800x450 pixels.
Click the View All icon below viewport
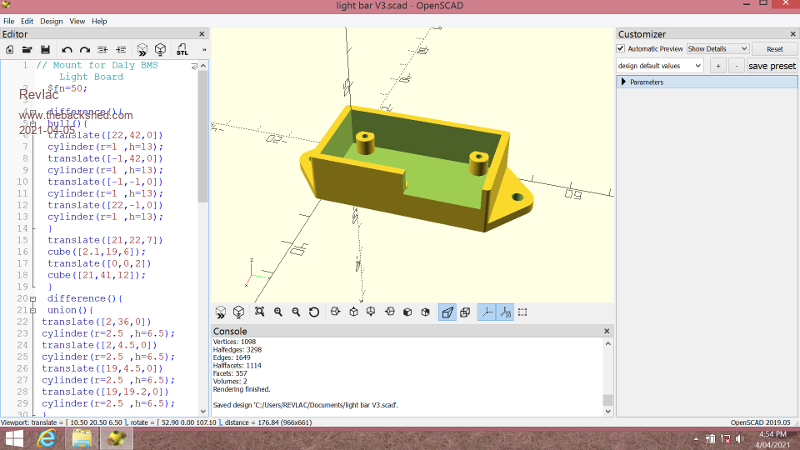pyautogui.click(x=259, y=312)
